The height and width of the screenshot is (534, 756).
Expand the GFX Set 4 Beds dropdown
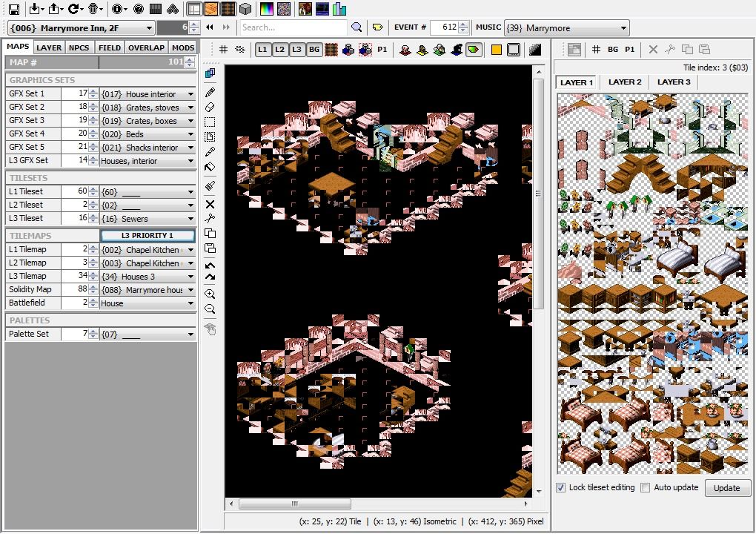190,134
